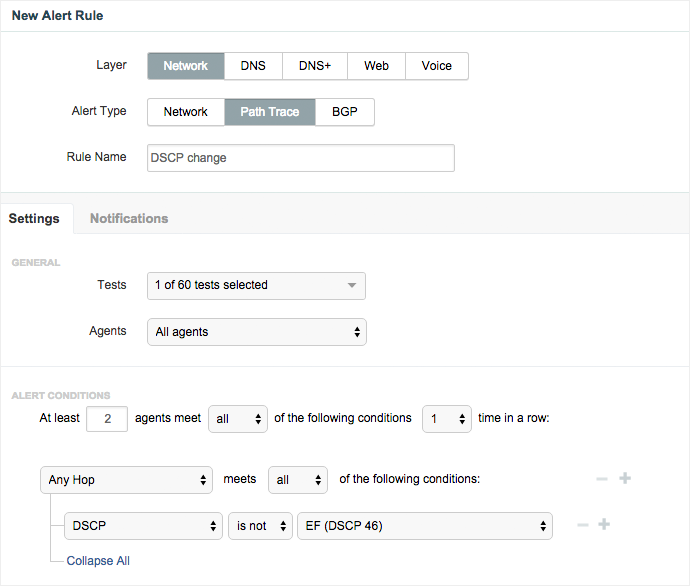Open the All agents dropdown
The width and height of the screenshot is (690, 586).
pyautogui.click(x=256, y=332)
